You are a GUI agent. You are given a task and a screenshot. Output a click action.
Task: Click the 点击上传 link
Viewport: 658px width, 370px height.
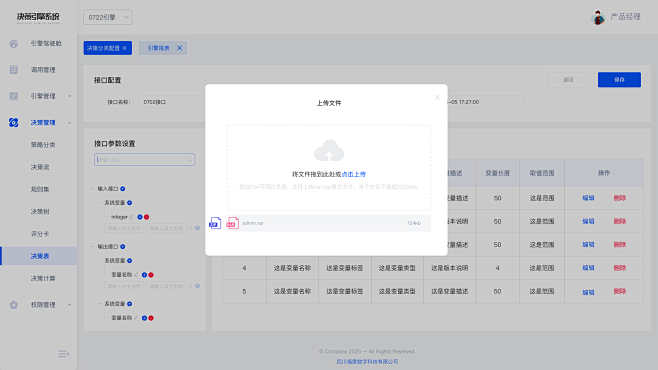coord(354,174)
